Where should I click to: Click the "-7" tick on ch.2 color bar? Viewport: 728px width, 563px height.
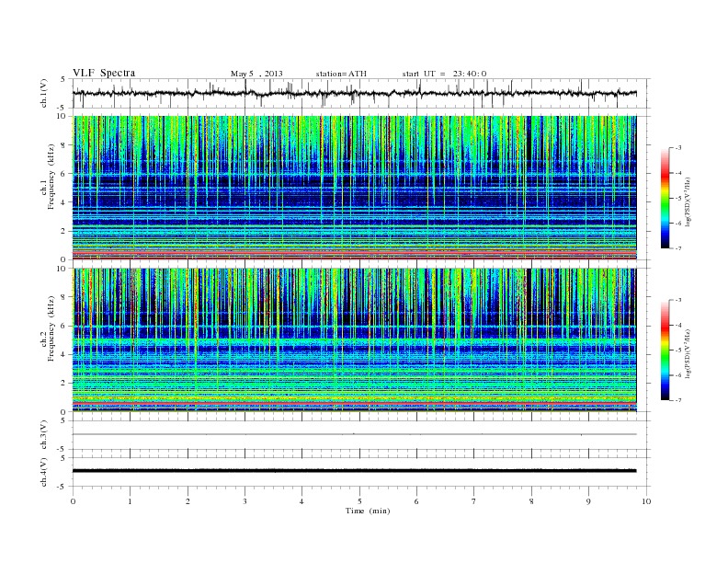678,400
